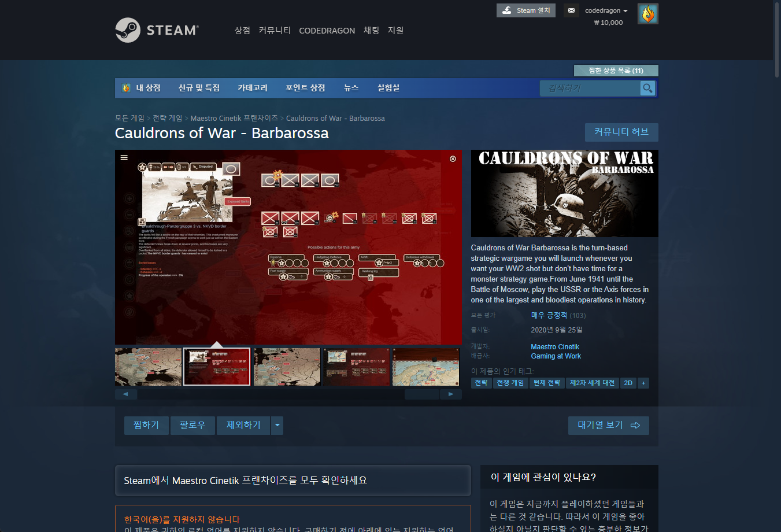Click the 제외하기 ignore button
Screen dimensions: 781x532
[243, 425]
